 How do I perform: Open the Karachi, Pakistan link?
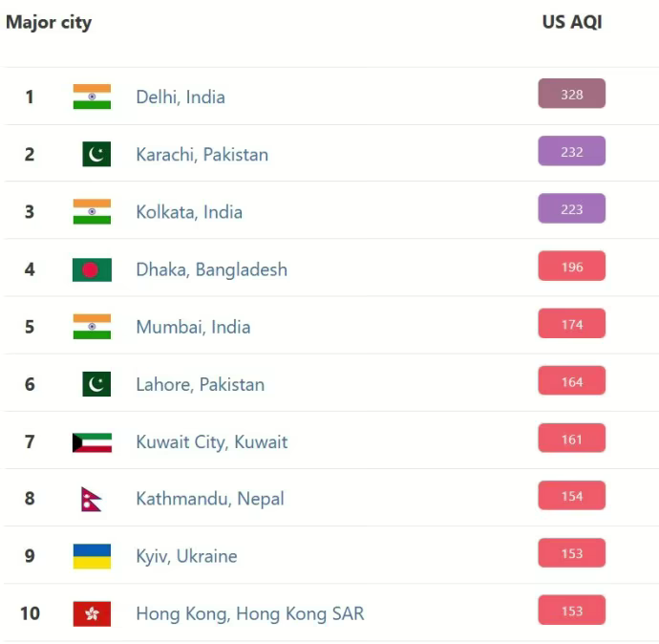pyautogui.click(x=202, y=154)
